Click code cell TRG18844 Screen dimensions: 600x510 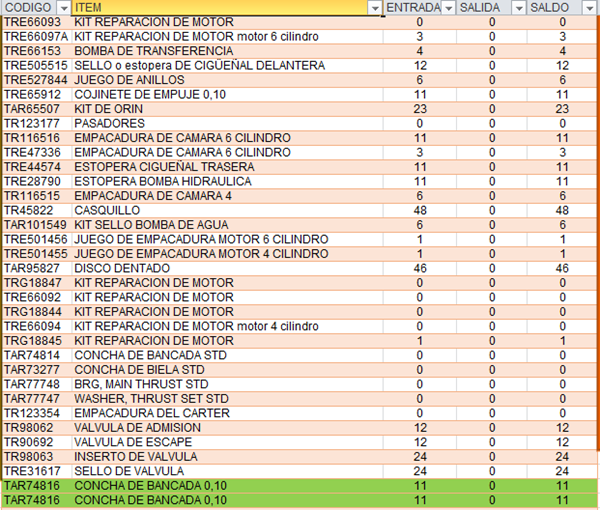pos(37,312)
